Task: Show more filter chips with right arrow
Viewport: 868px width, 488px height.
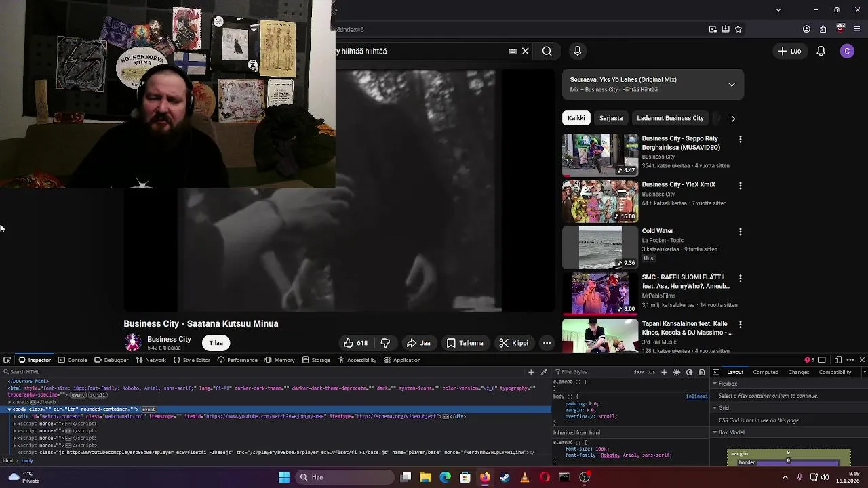Action: [733, 119]
